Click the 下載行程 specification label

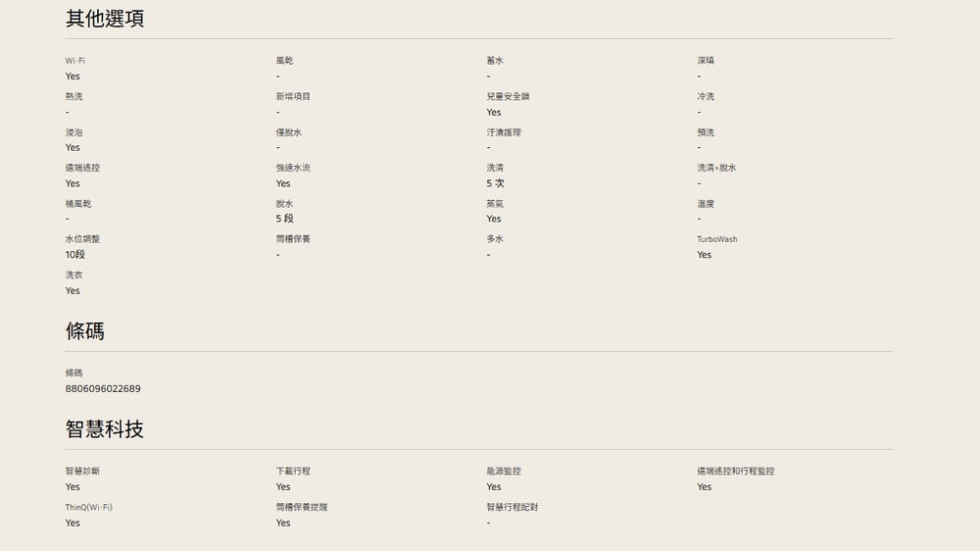point(293,472)
